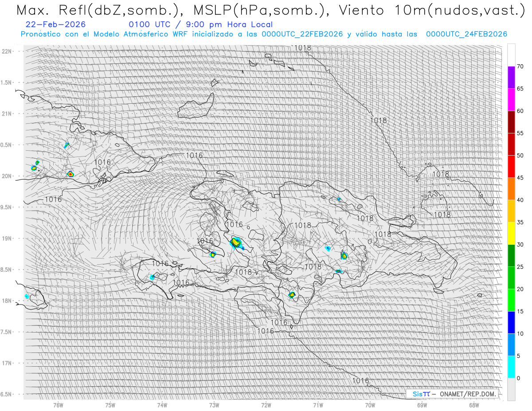Click the longitude axis label '72W'
532x411 pixels.
pyautogui.click(x=266, y=406)
